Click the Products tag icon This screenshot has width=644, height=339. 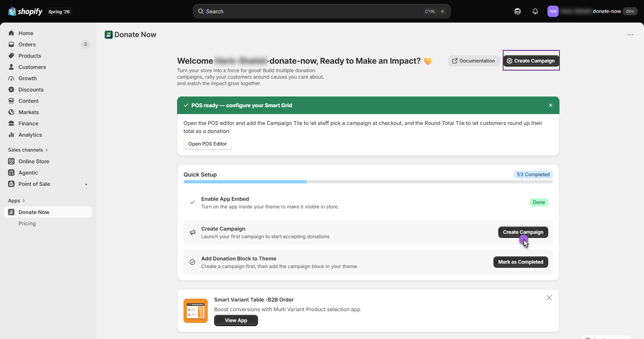tap(11, 56)
